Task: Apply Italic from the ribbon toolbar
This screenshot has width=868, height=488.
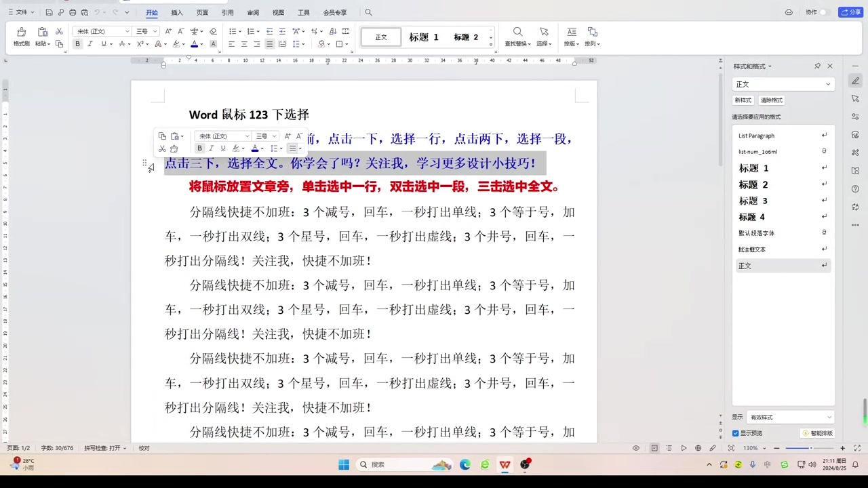Action: click(x=90, y=44)
